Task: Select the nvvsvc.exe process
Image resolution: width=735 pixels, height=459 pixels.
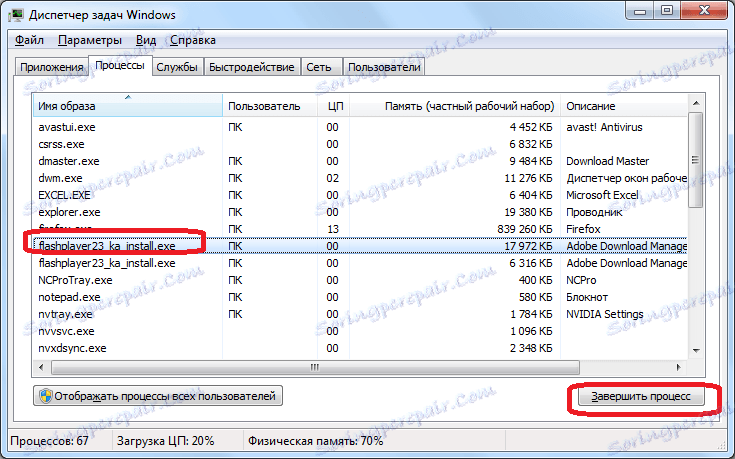Action: 360,331
